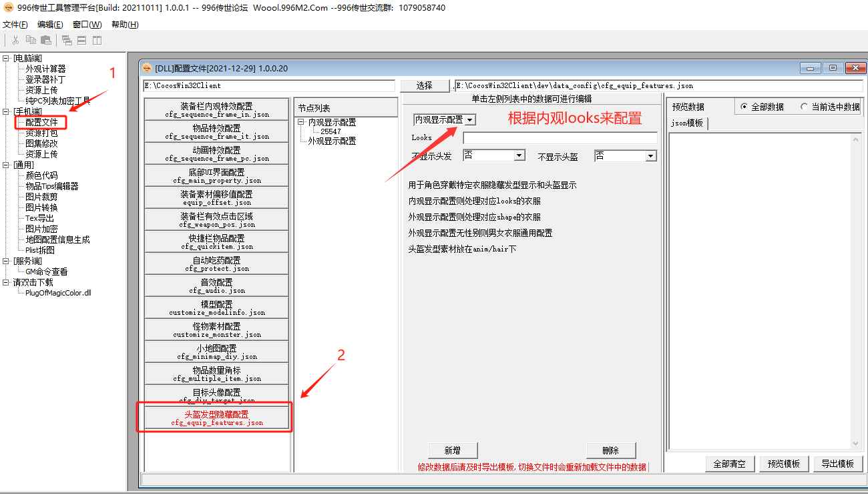Select 配置文件 under 手机端
This screenshot has width=868, height=495.
[41, 122]
